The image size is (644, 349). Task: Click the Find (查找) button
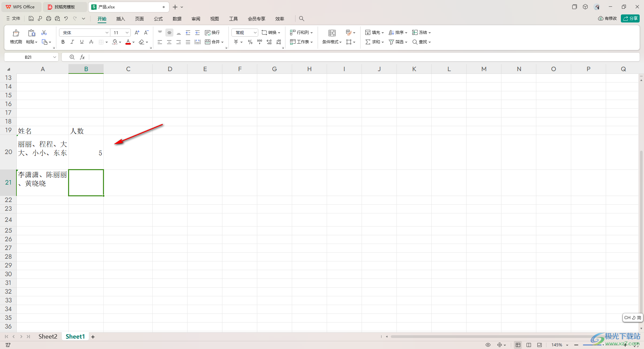coord(421,42)
